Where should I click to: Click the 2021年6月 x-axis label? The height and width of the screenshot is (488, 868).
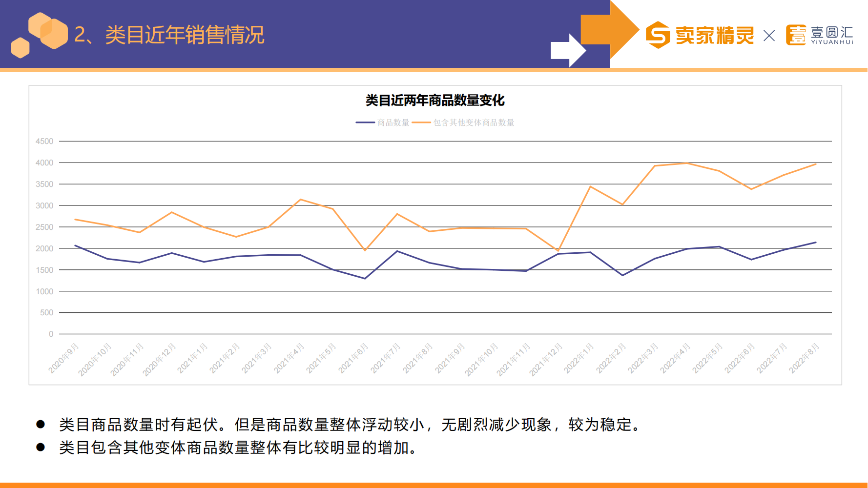pos(353,358)
